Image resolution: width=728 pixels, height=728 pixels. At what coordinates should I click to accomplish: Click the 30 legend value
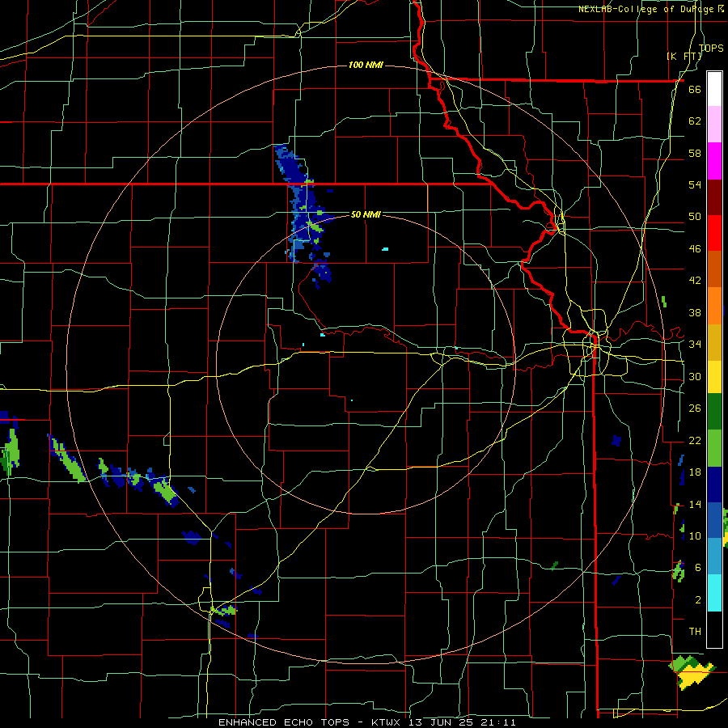point(695,376)
